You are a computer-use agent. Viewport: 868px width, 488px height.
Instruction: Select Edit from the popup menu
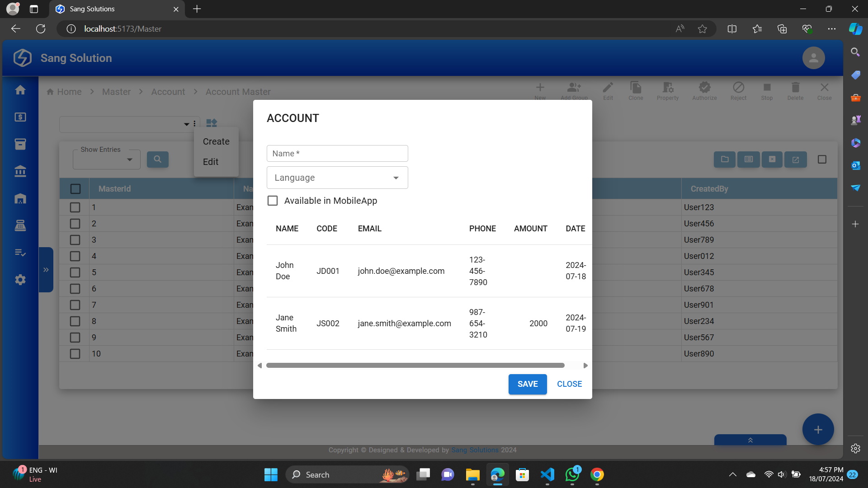(x=211, y=162)
